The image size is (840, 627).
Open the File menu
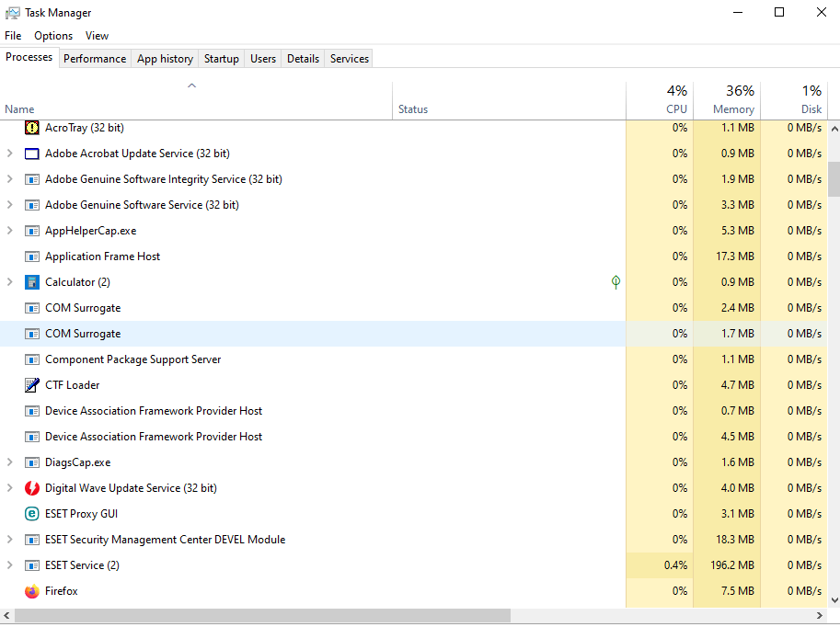click(x=13, y=35)
